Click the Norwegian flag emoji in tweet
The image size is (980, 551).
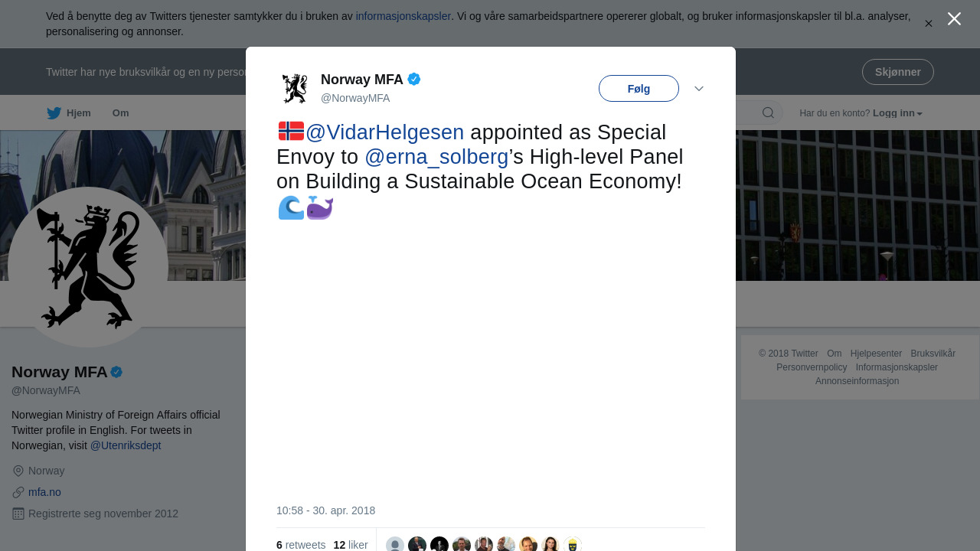(x=291, y=132)
